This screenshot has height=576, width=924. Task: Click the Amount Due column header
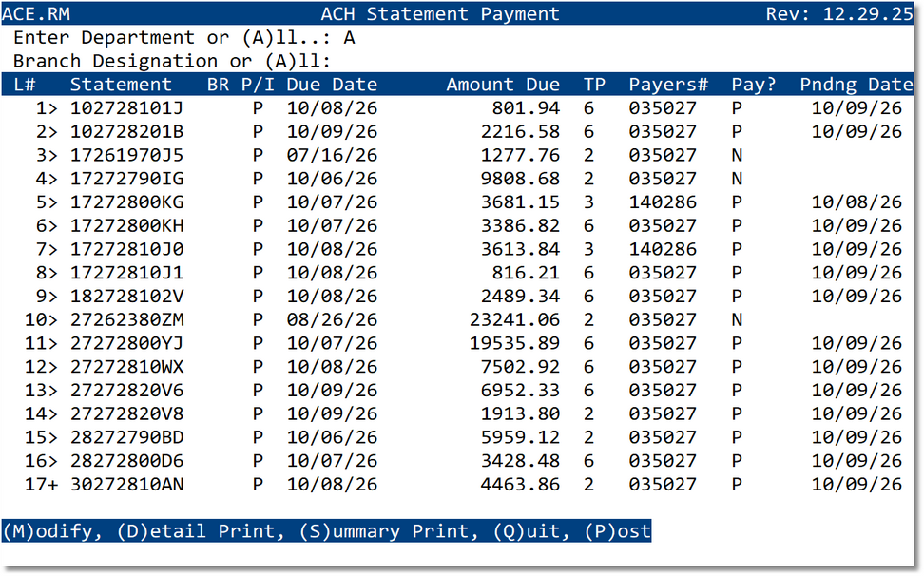tap(503, 85)
